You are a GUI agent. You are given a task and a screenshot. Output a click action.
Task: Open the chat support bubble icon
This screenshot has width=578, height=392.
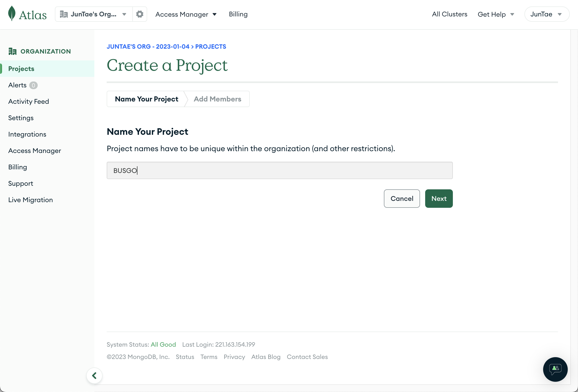pos(555,369)
